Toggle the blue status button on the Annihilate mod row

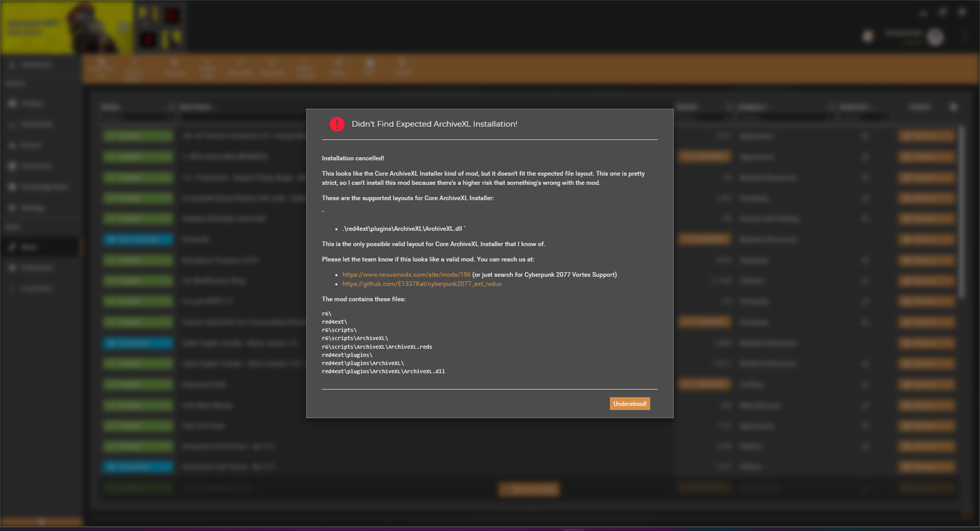pyautogui.click(x=138, y=239)
